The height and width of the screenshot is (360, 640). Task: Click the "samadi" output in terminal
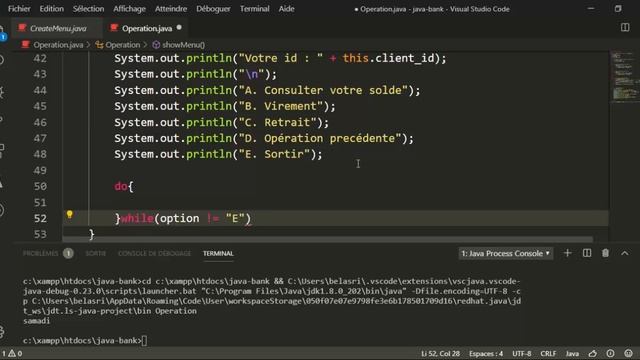[36, 321]
